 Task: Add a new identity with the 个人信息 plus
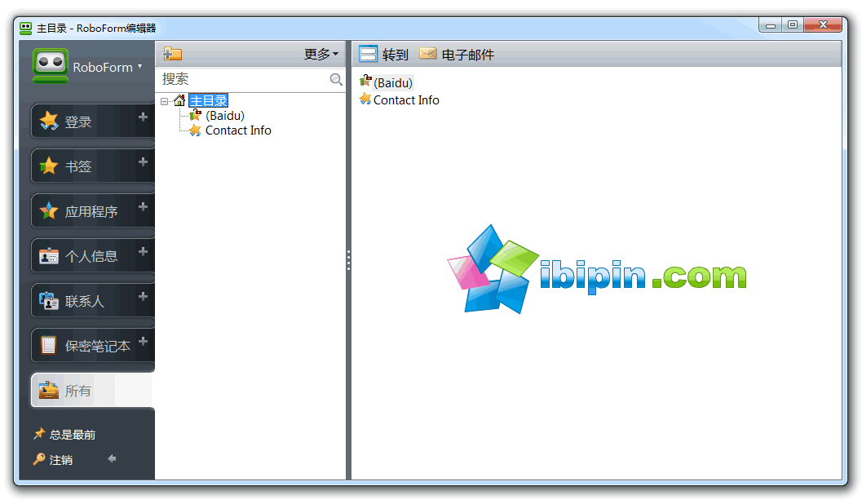pyautogui.click(x=143, y=252)
